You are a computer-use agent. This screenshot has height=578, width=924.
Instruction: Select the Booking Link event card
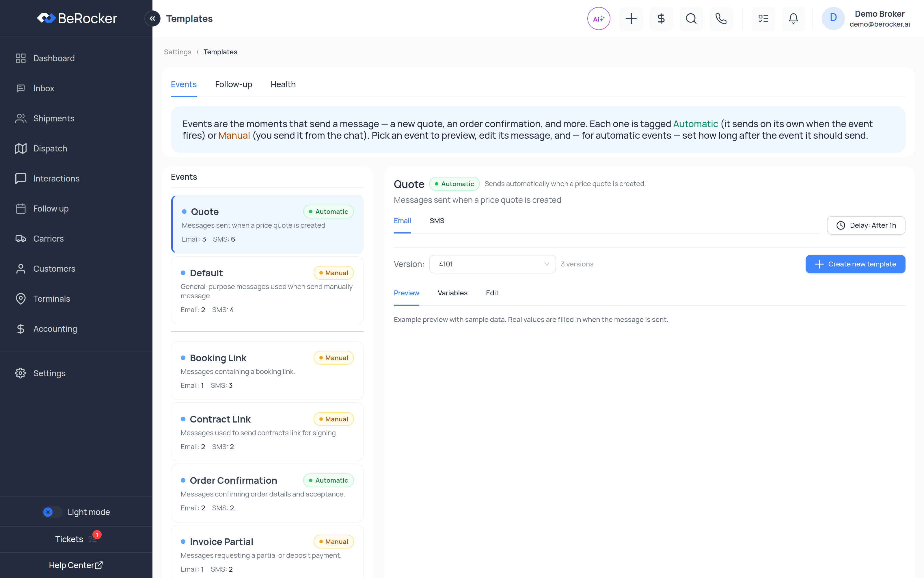267,370
